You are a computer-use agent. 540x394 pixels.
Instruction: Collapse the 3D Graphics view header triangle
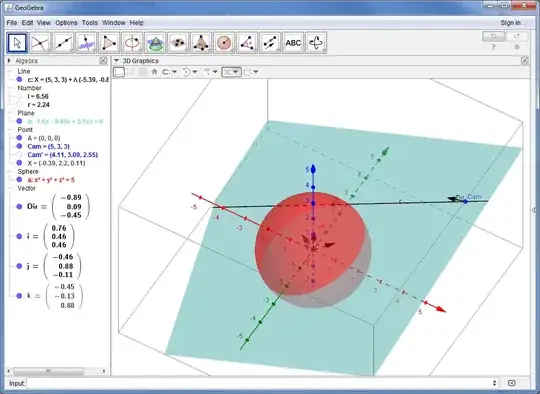116,61
